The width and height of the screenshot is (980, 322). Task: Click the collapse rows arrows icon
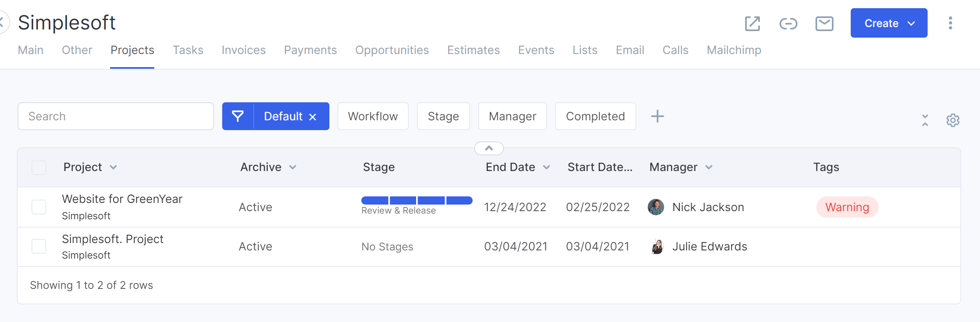[x=925, y=120]
